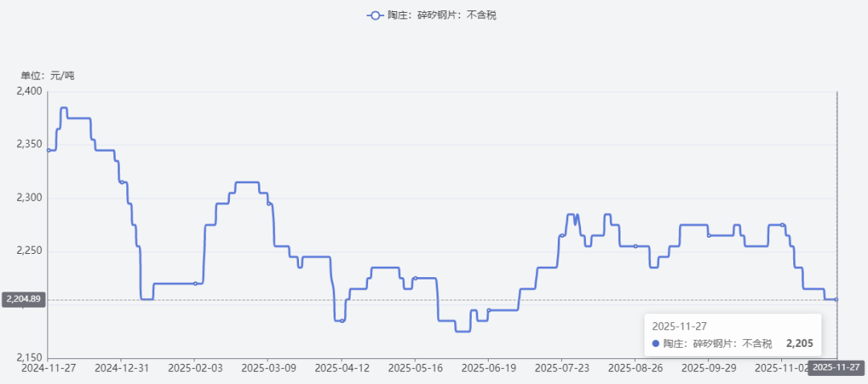Click the y-axis label 2,300
The width and height of the screenshot is (868, 384).
coord(31,198)
